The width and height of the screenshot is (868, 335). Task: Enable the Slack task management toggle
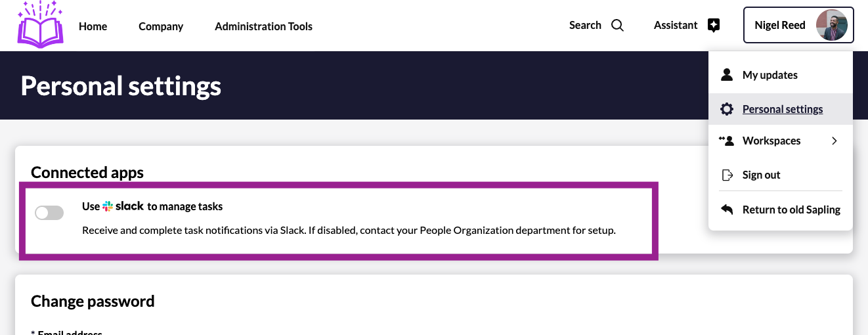pyautogui.click(x=49, y=213)
